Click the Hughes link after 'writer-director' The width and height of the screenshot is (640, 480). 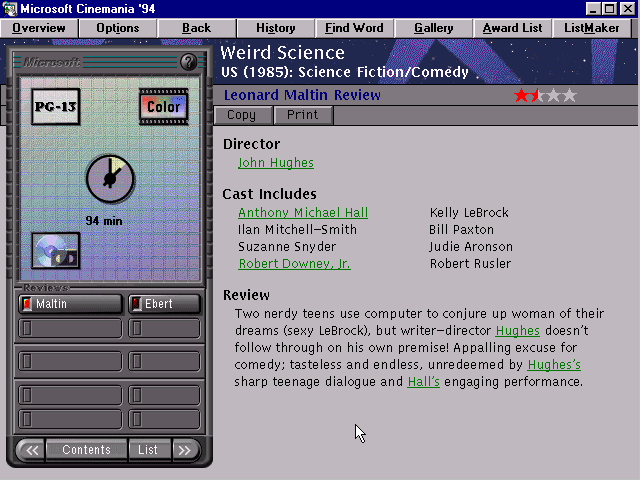pos(518,331)
